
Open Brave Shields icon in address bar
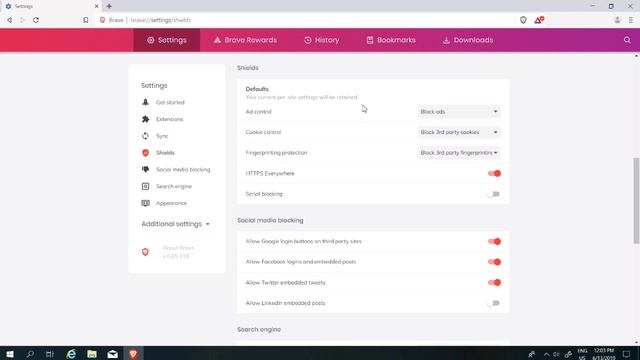523,20
